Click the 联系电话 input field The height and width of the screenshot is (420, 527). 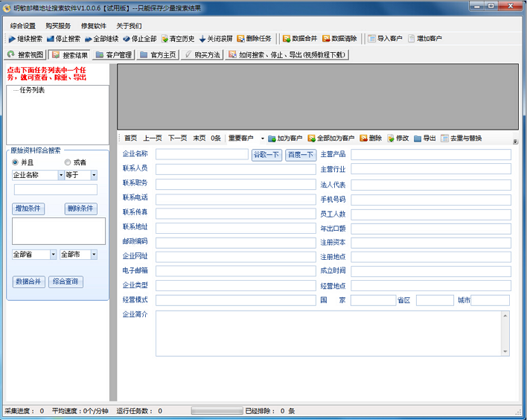pos(236,199)
